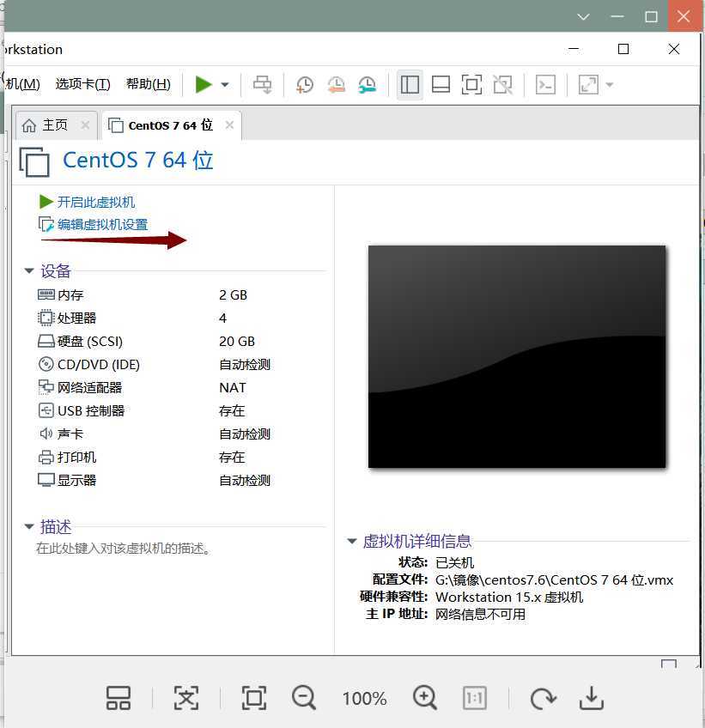Click the display monitor icon
Viewport: 705px width, 728px height.
[x=46, y=480]
